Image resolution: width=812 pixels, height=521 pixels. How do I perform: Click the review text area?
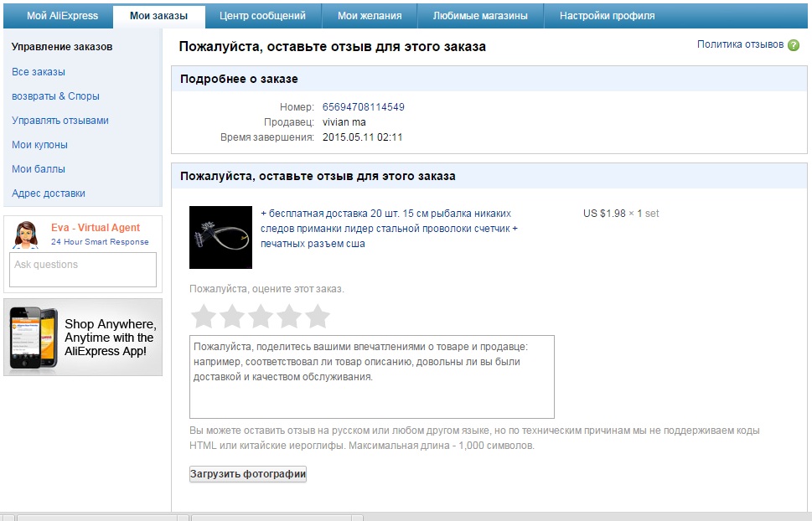(372, 377)
